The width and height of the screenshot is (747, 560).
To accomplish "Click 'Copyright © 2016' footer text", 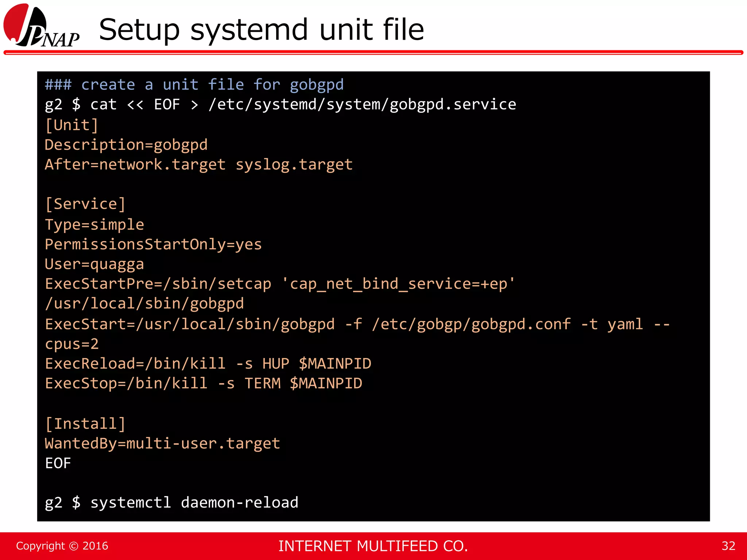I will pos(62,546).
